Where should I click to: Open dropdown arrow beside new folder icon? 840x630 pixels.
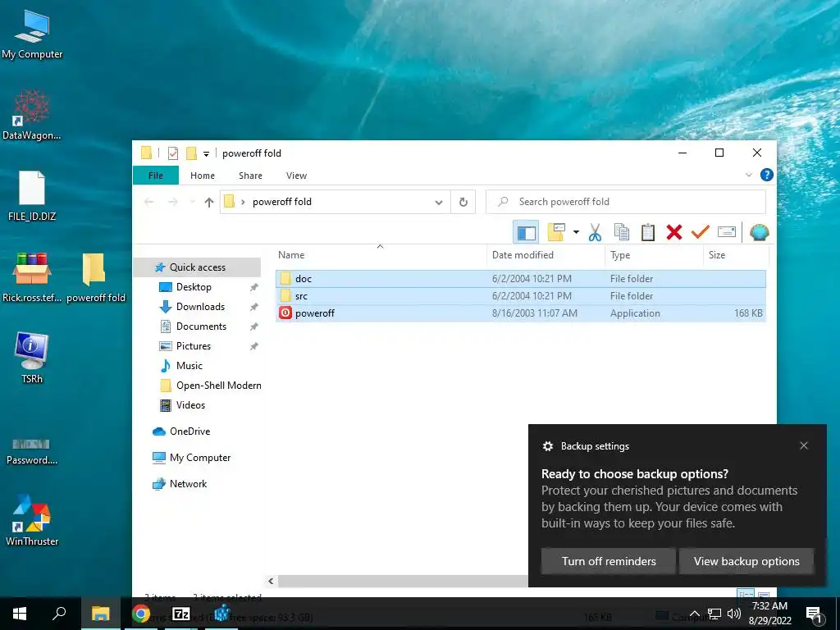(x=576, y=232)
